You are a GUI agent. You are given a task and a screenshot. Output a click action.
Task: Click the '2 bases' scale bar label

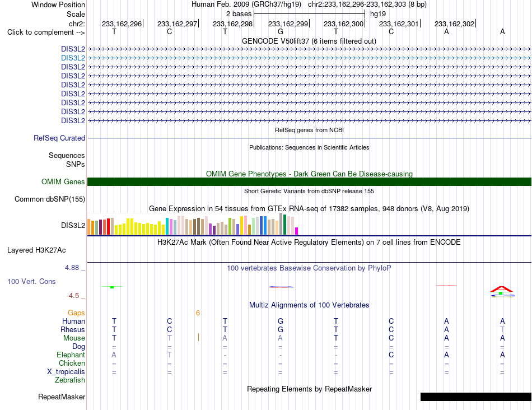tap(239, 14)
